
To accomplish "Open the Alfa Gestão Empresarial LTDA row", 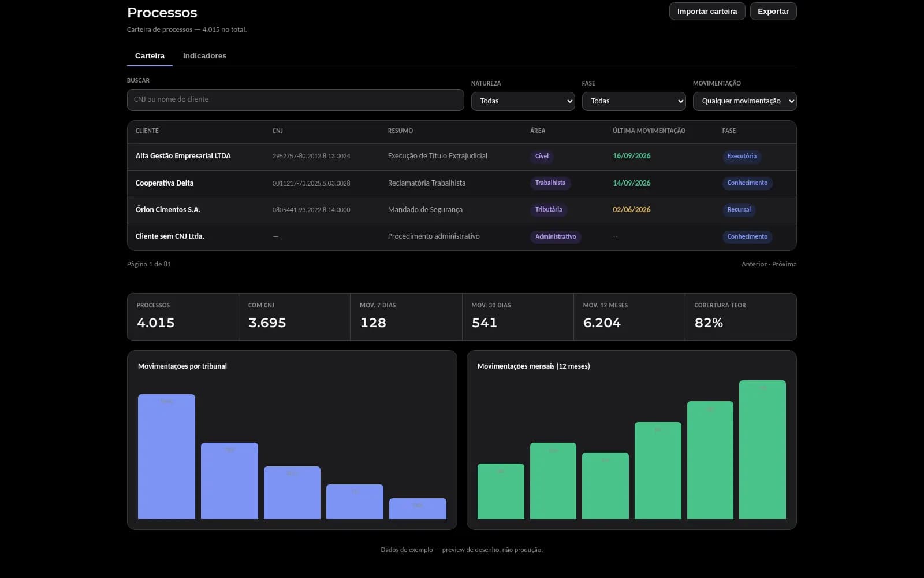I will 461,157.
